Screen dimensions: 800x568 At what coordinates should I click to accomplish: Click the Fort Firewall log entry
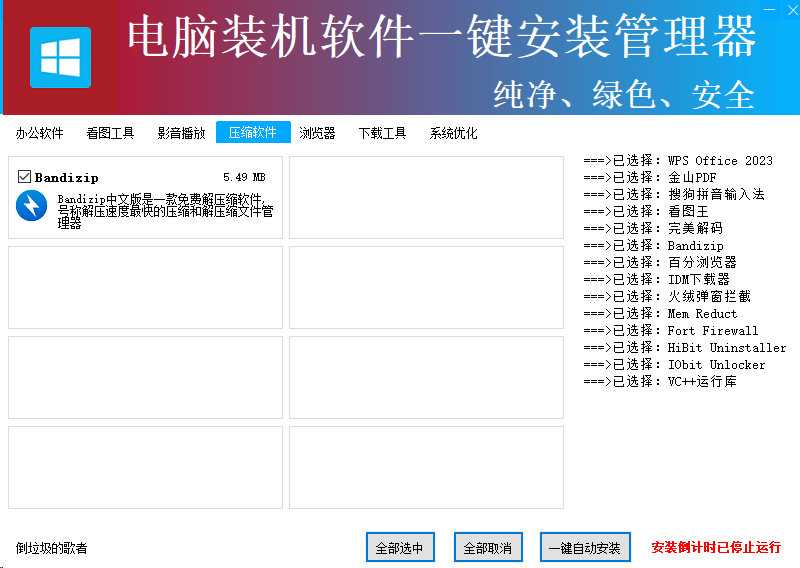pyautogui.click(x=671, y=330)
